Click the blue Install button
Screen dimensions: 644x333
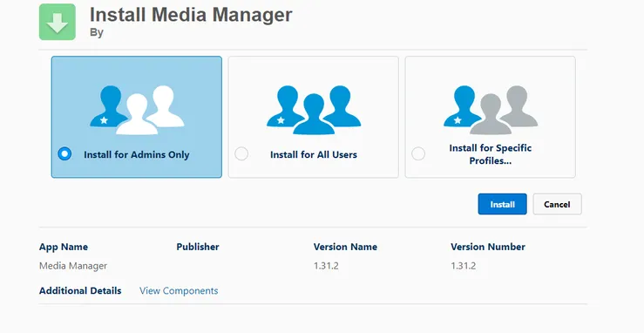click(x=502, y=204)
